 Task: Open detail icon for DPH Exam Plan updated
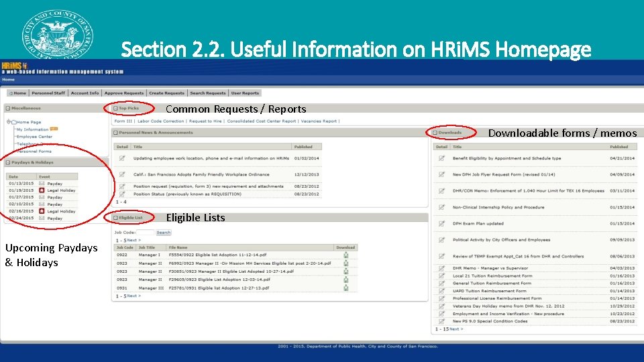441,224
